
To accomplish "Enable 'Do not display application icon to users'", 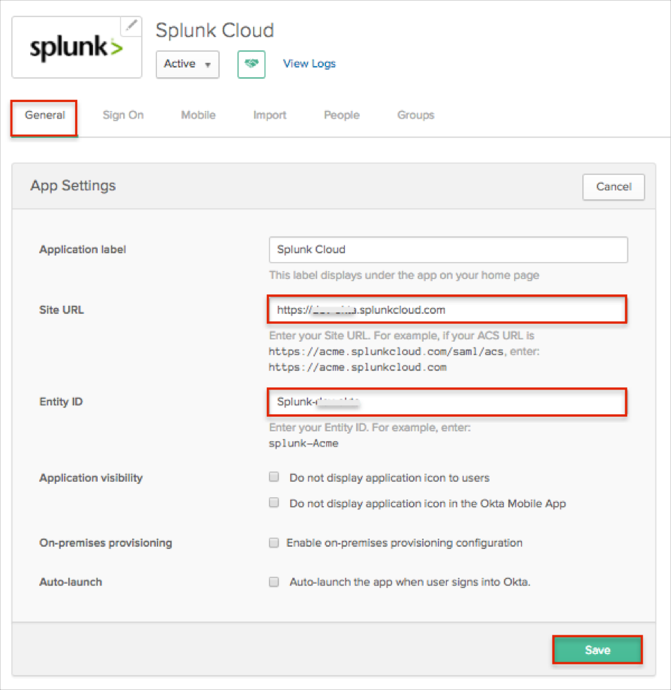I will tap(274, 478).
